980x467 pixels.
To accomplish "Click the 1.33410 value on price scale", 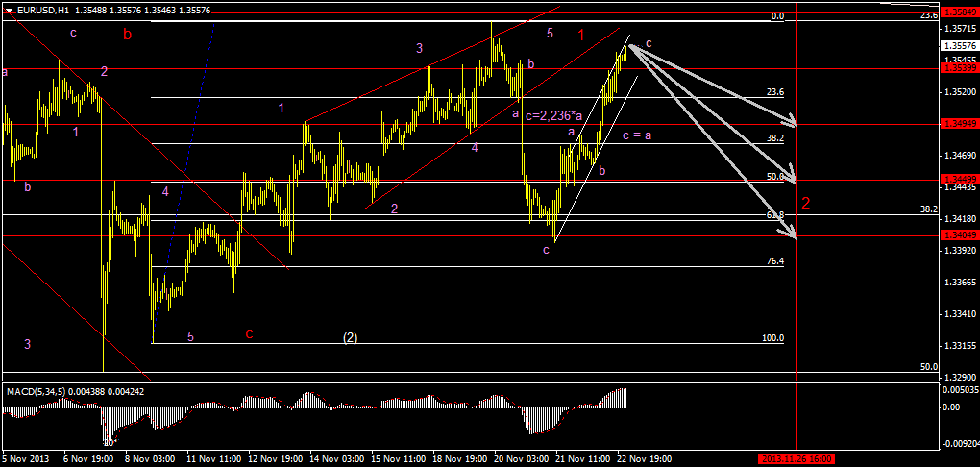I will coord(960,314).
